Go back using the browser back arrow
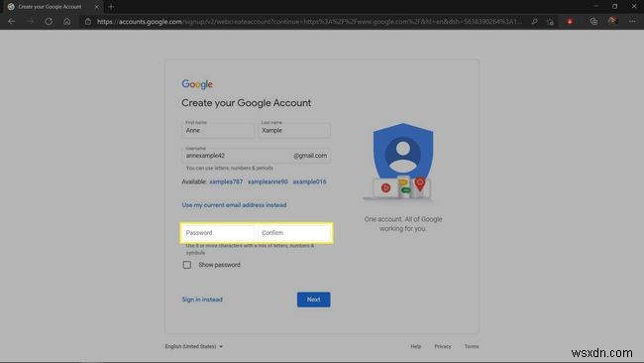Image resolution: width=644 pixels, height=363 pixels. tap(12, 21)
